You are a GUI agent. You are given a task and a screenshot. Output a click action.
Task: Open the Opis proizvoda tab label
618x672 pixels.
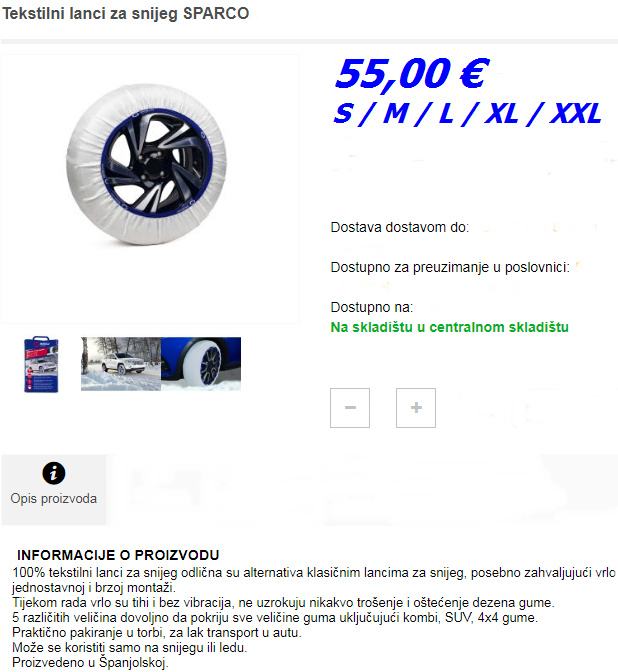pos(54,498)
